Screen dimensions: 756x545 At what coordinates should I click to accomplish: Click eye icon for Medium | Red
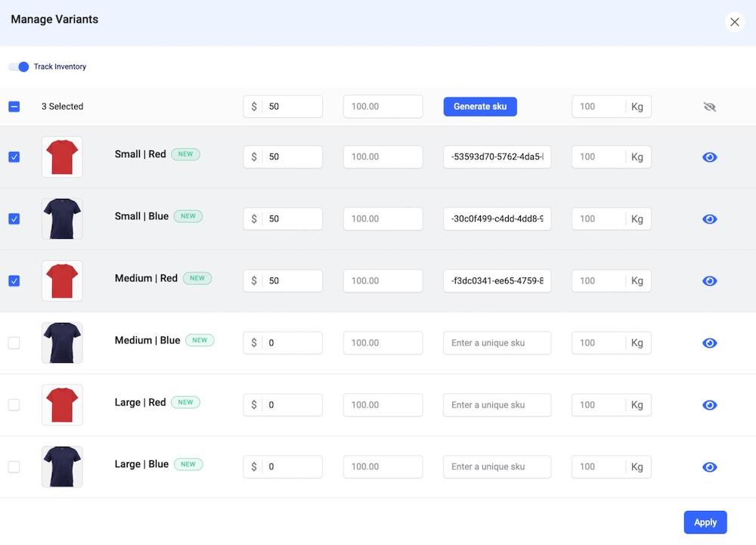click(709, 281)
